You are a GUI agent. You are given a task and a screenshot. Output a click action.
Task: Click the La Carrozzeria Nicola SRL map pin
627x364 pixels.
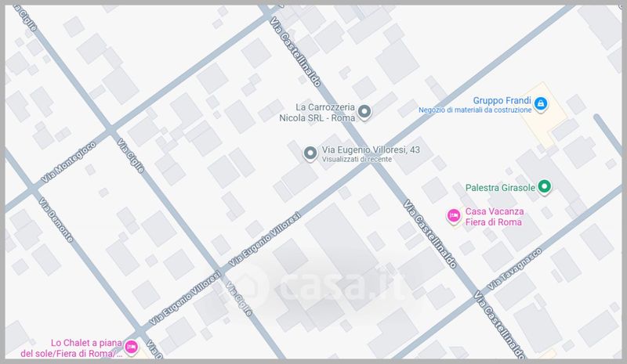(x=364, y=112)
